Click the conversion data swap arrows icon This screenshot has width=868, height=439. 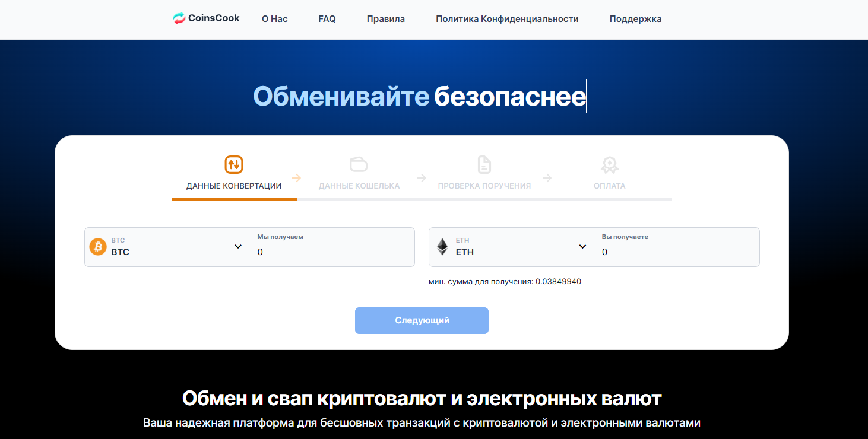(234, 164)
